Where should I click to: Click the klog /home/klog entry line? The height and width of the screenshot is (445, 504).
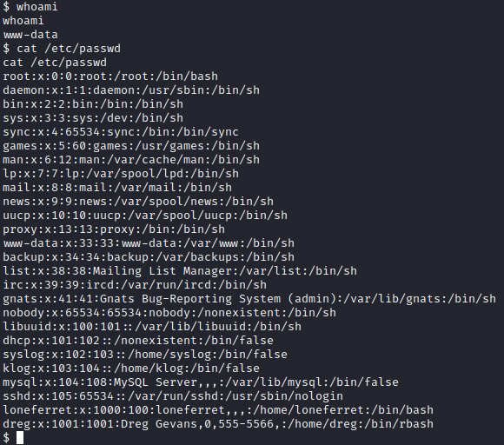click(x=131, y=369)
